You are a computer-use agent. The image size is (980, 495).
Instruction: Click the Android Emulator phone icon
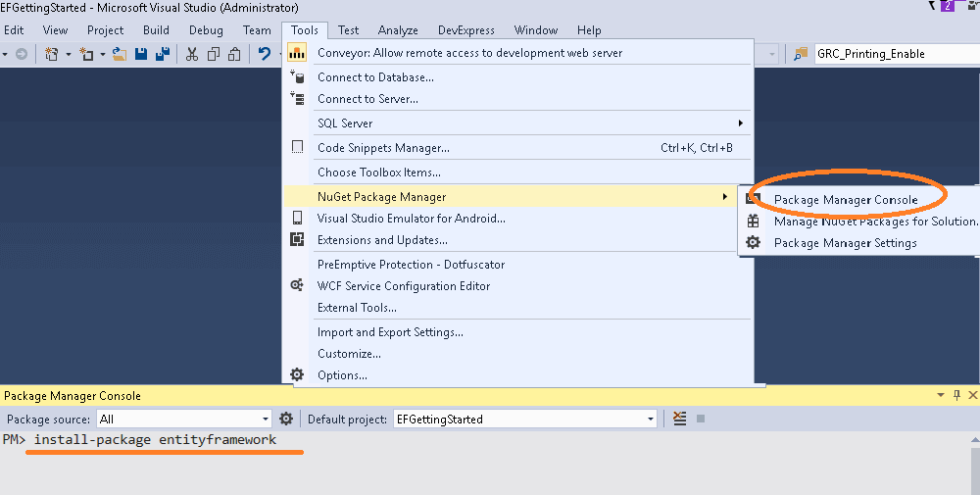[298, 218]
